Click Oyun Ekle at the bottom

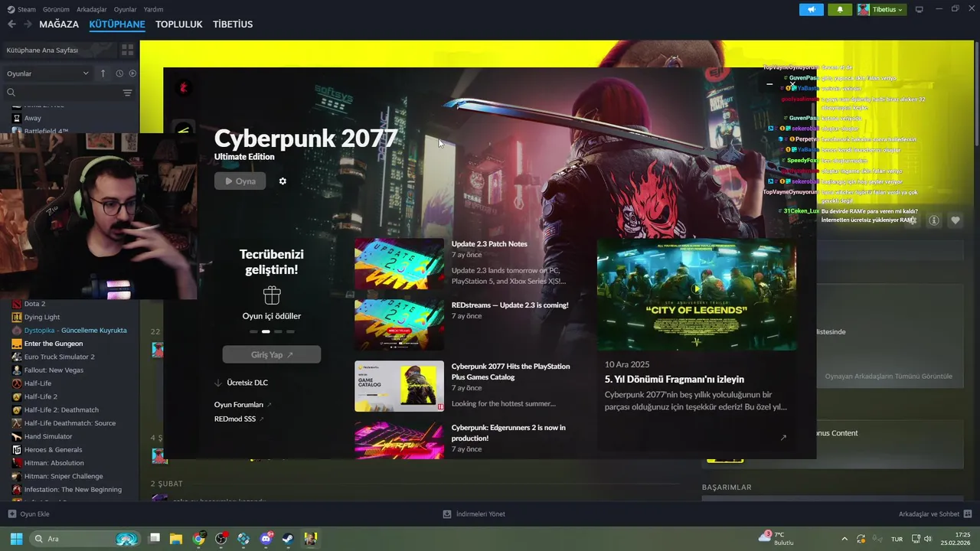click(28, 514)
